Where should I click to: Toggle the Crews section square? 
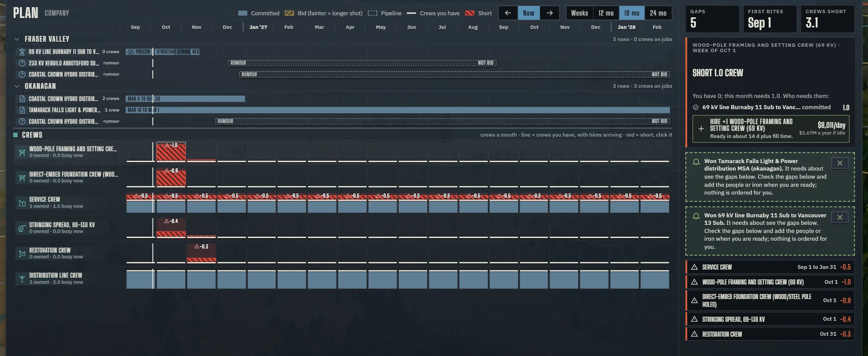coord(15,135)
